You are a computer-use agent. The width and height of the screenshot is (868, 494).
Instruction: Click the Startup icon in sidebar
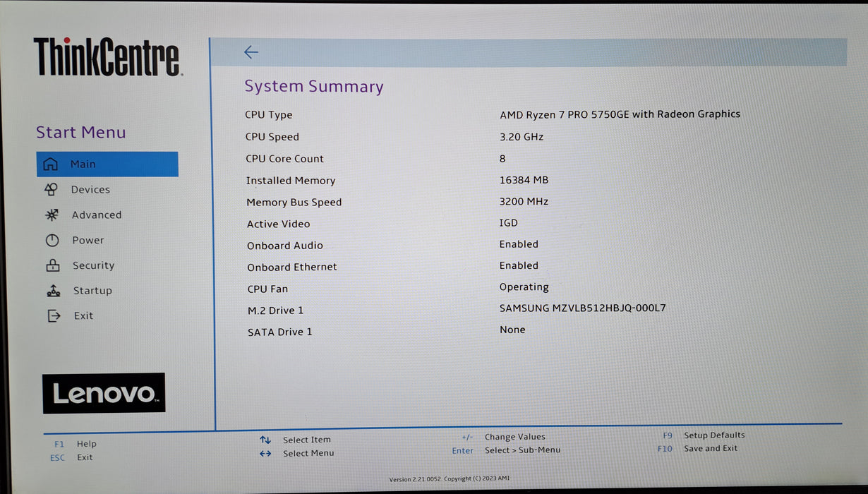pyautogui.click(x=54, y=291)
